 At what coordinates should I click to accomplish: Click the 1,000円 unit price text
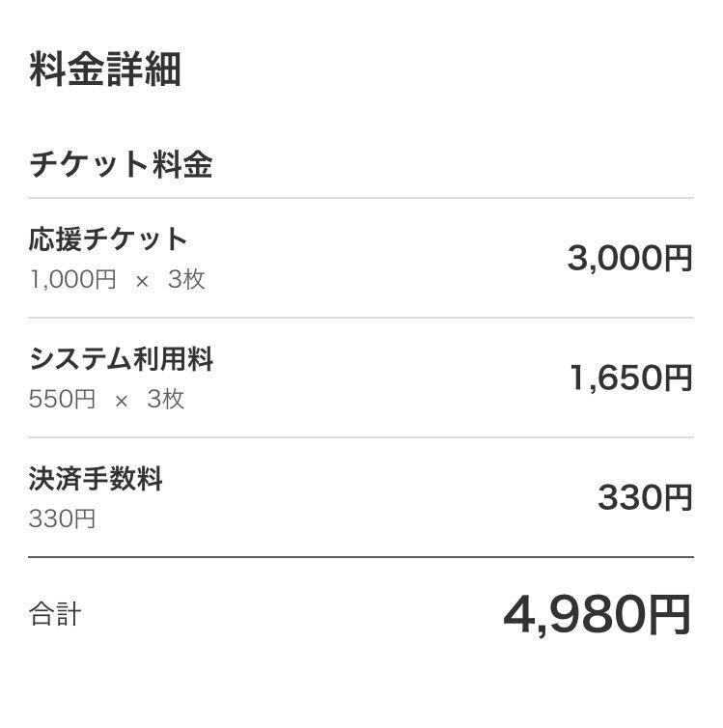[72, 280]
